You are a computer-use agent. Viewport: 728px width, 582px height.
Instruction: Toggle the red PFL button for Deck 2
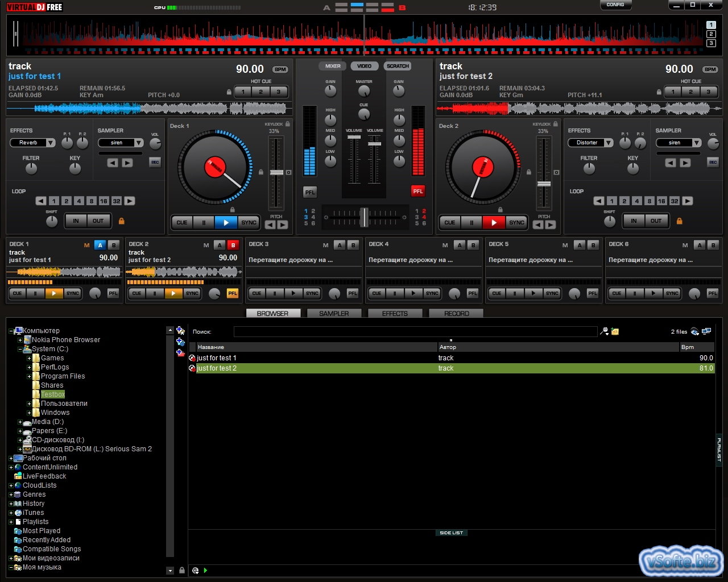pyautogui.click(x=418, y=192)
